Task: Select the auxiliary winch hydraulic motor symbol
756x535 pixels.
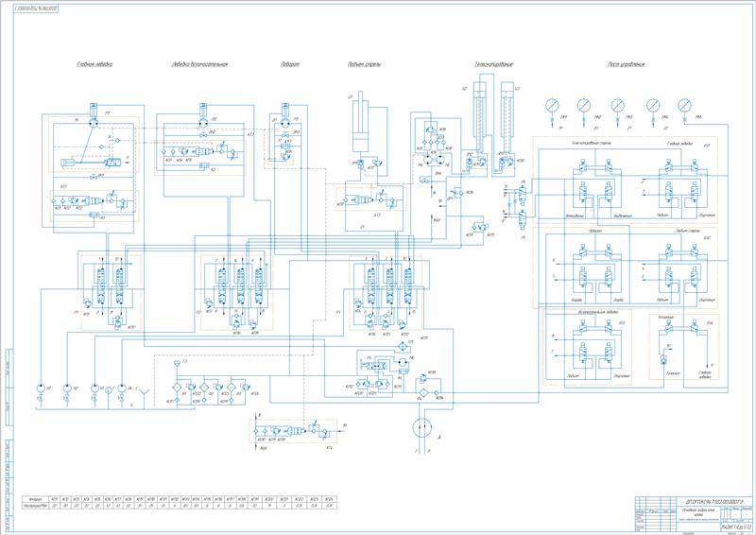Action: (203, 124)
